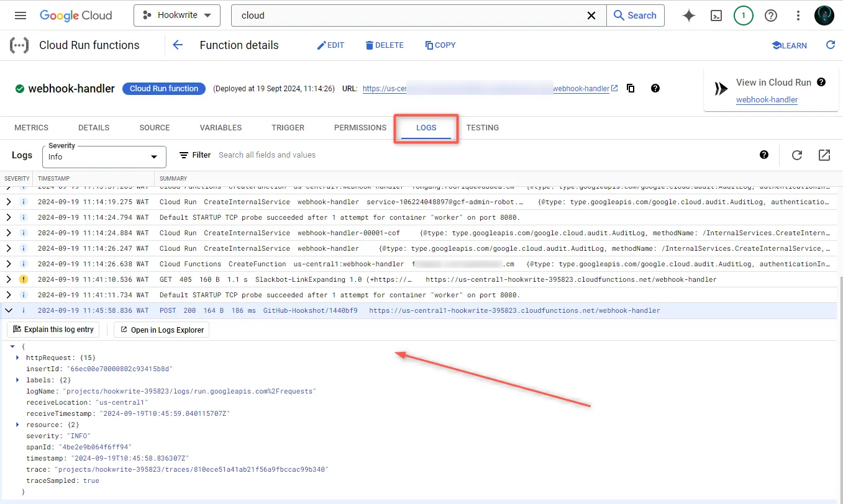This screenshot has height=504, width=843.
Task: Open the help question mark in top bar
Action: 771,16
